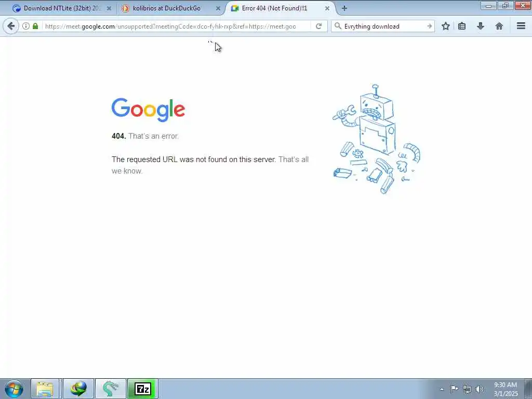
Task: Open Internet Download Manager taskbar icon
Action: pos(78,389)
